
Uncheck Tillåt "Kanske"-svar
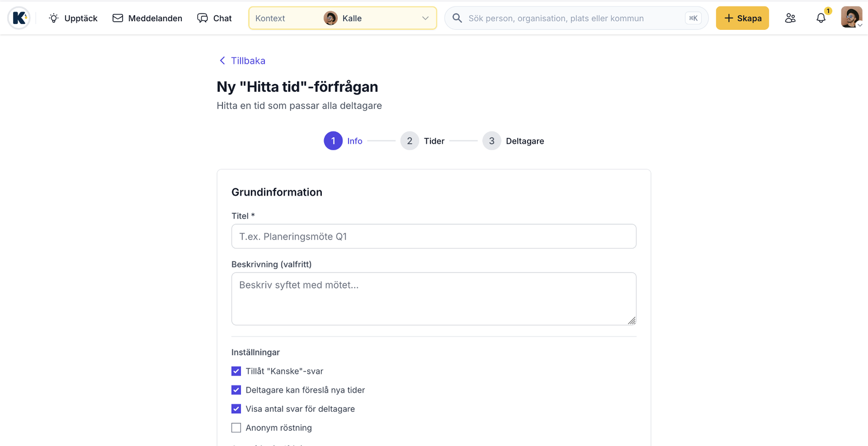point(236,371)
